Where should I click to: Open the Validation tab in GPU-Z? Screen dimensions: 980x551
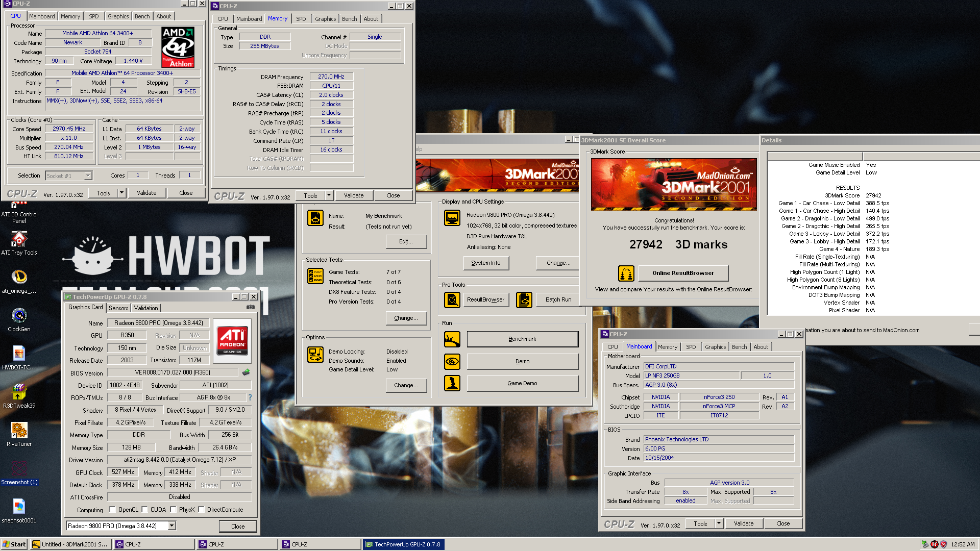tap(146, 308)
